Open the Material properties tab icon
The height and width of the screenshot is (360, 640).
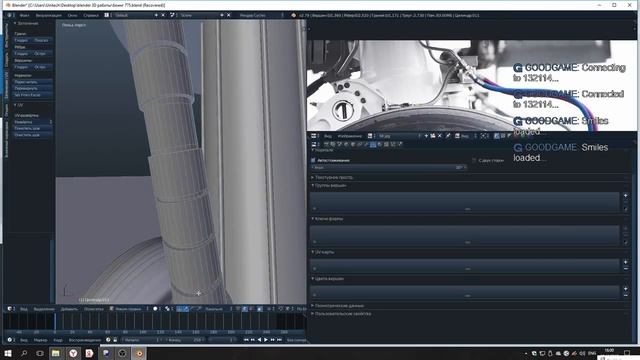point(379,144)
